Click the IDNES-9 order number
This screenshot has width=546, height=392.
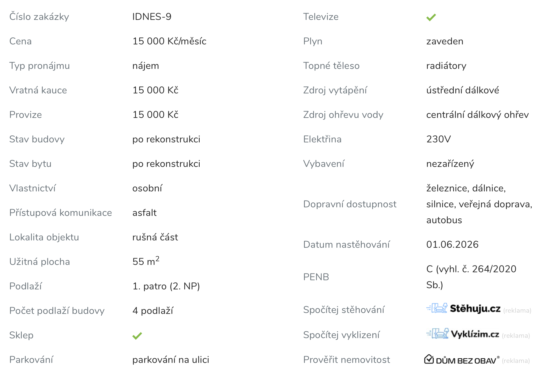pyautogui.click(x=152, y=17)
